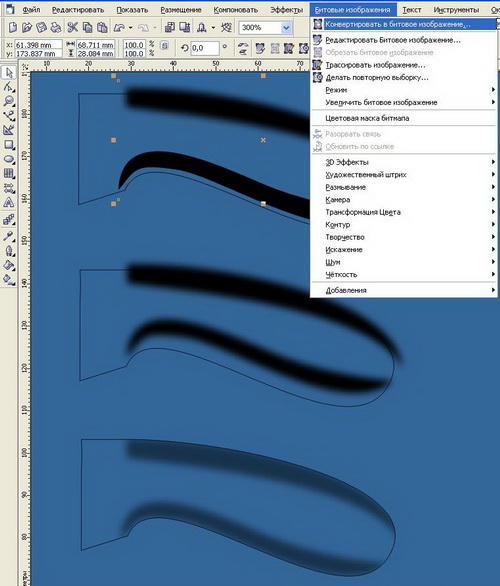Viewport: 500px width, 586px height.
Task: Select the Interactive Fill tool
Action: pyautogui.click(x=9, y=279)
